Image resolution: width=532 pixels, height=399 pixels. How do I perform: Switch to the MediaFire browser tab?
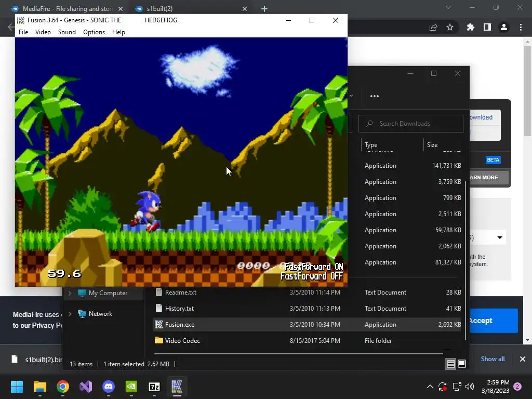[x=66, y=9]
